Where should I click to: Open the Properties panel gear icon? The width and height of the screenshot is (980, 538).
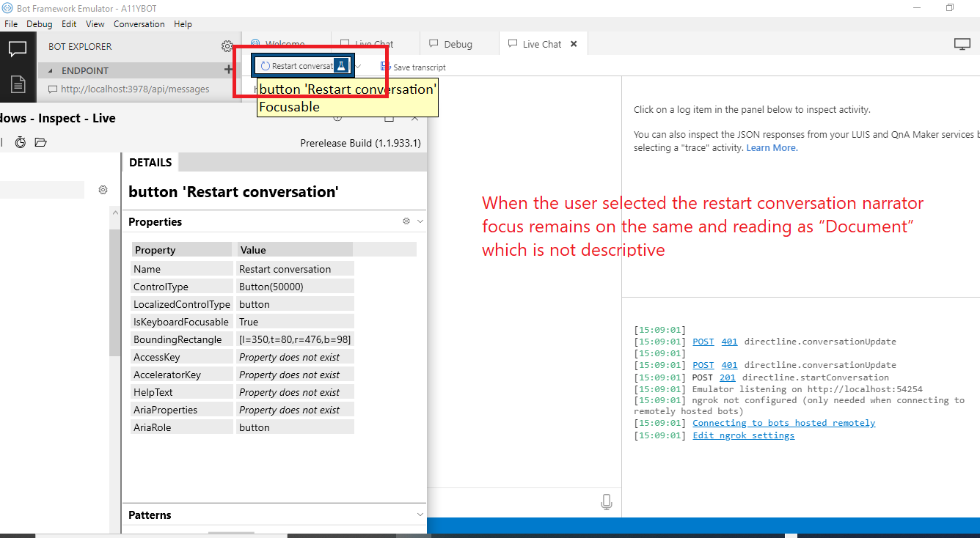click(406, 221)
